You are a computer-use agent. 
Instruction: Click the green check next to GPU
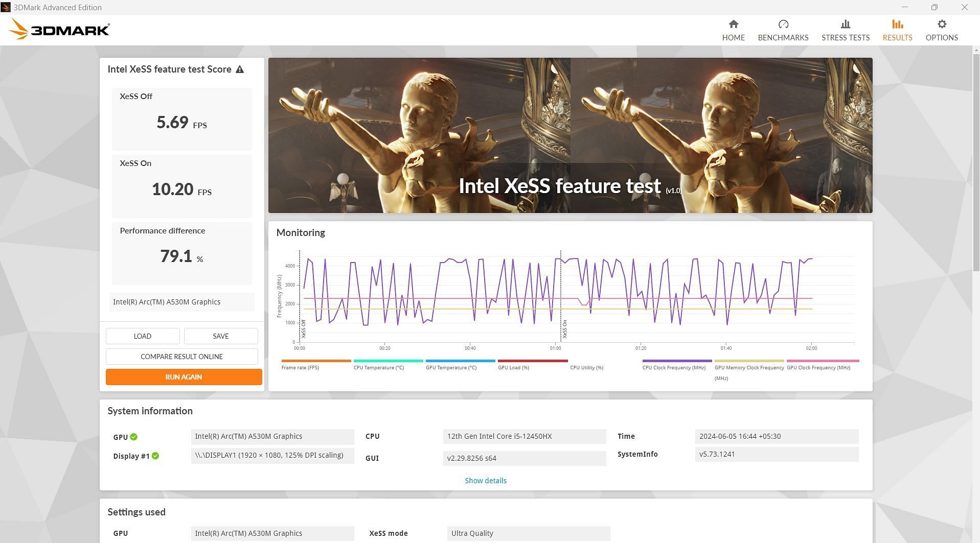pos(133,437)
